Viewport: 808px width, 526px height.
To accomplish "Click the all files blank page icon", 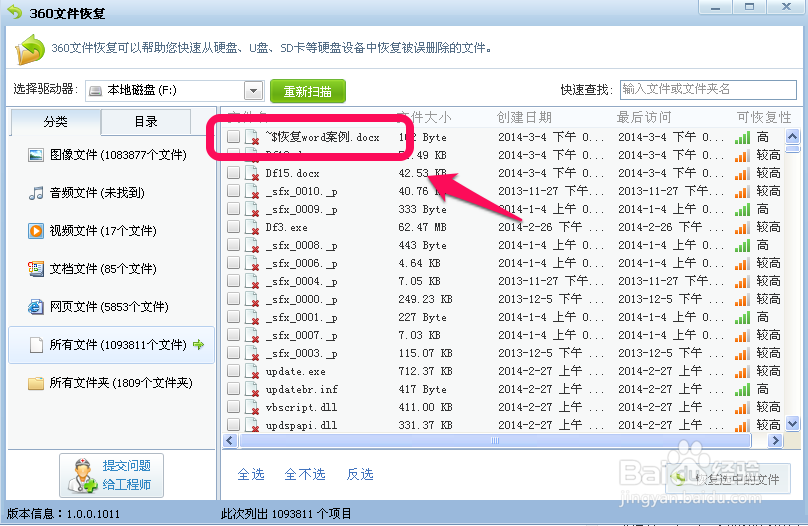I will pyautogui.click(x=36, y=345).
